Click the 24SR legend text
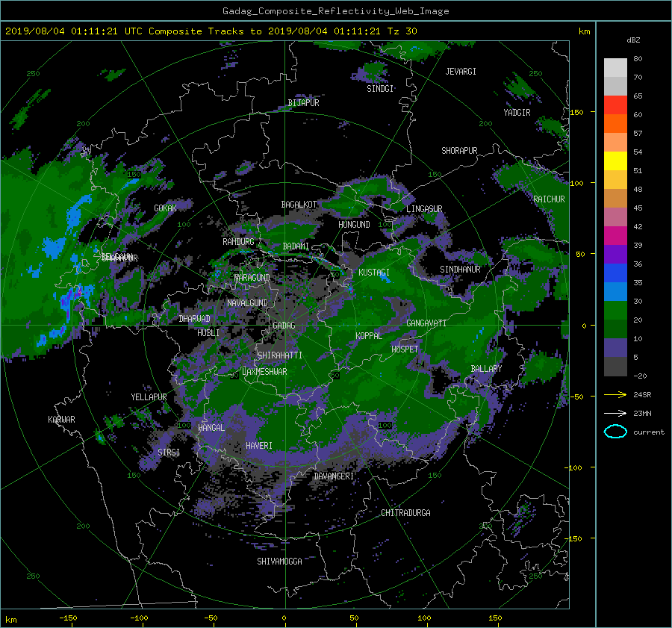The width and height of the screenshot is (672, 628). click(642, 394)
